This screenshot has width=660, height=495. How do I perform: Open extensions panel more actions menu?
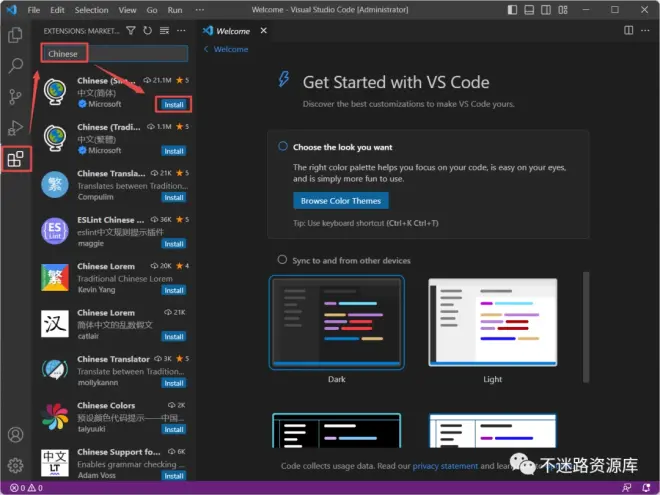click(x=181, y=31)
